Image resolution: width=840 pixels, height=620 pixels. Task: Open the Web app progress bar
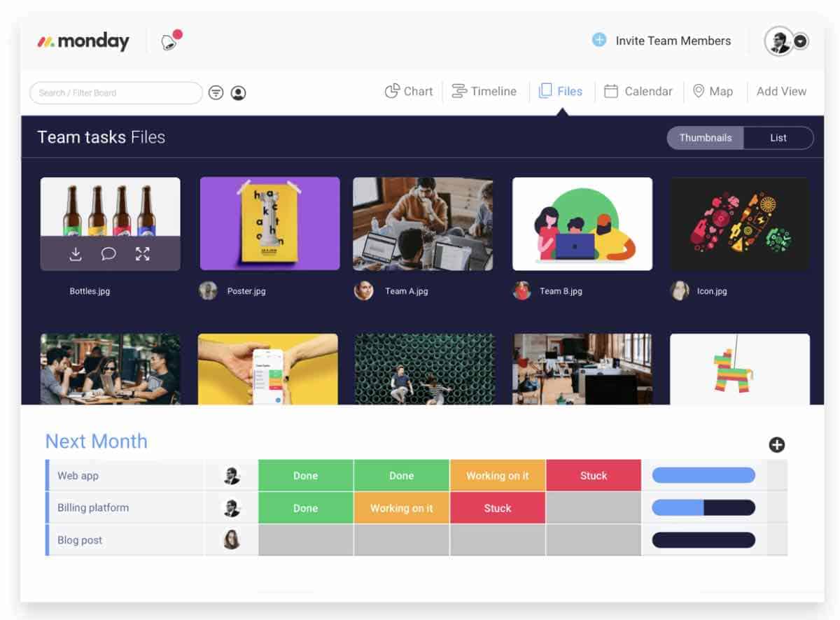click(703, 475)
